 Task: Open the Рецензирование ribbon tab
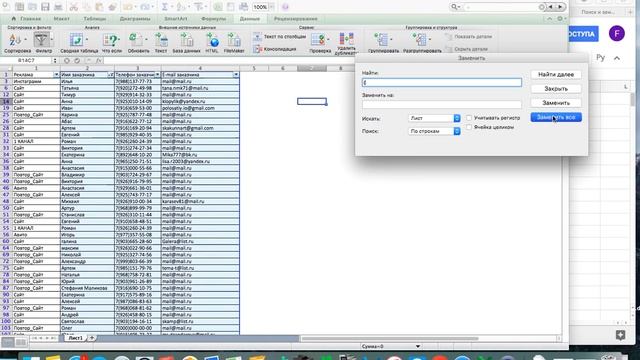coord(296,19)
